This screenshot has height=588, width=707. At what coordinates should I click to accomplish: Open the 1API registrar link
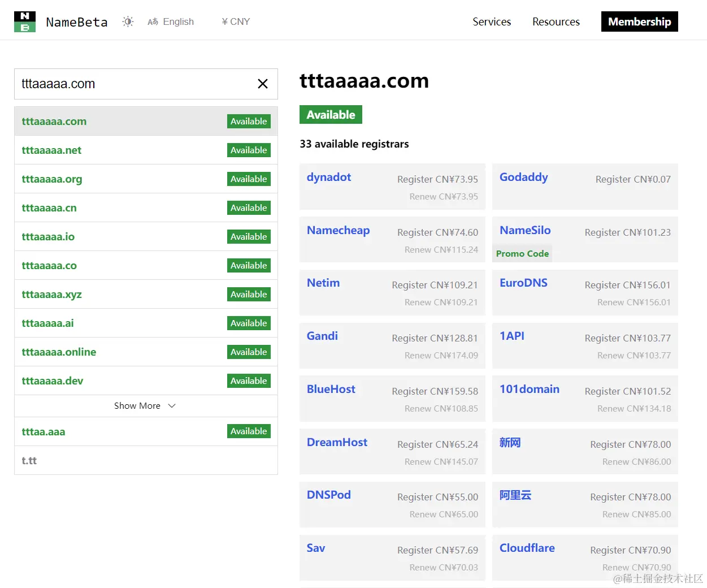pyautogui.click(x=512, y=336)
